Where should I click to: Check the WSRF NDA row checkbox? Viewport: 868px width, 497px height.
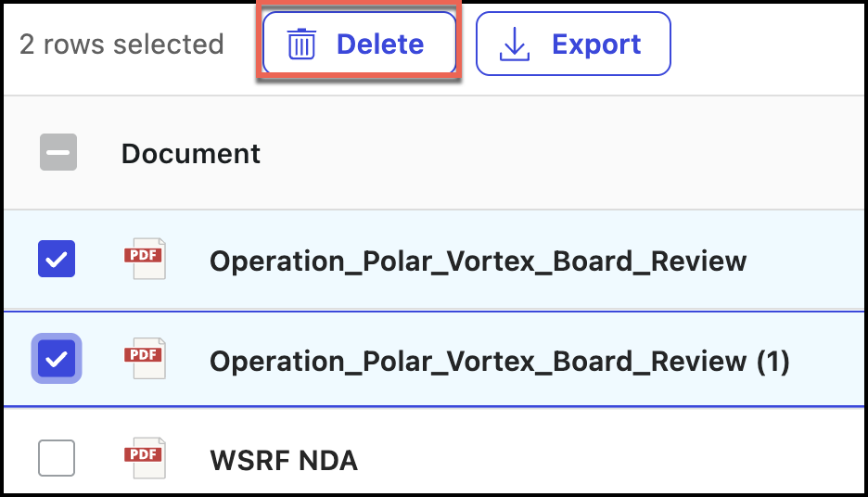coord(57,458)
